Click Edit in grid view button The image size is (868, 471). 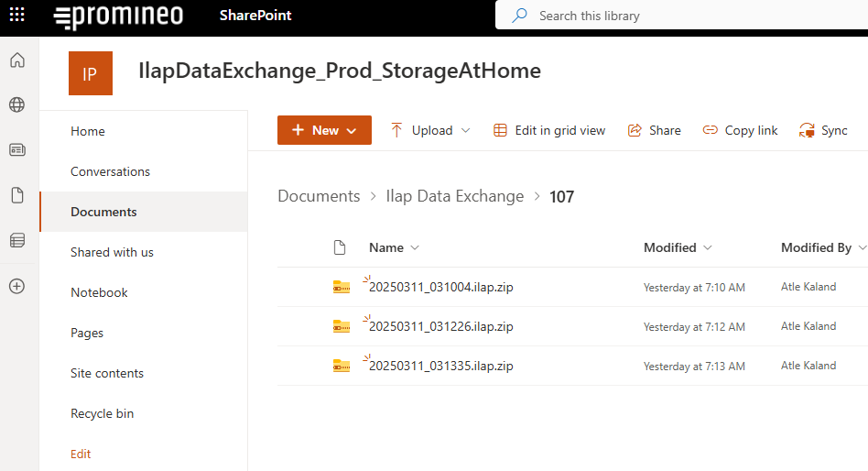click(x=549, y=130)
